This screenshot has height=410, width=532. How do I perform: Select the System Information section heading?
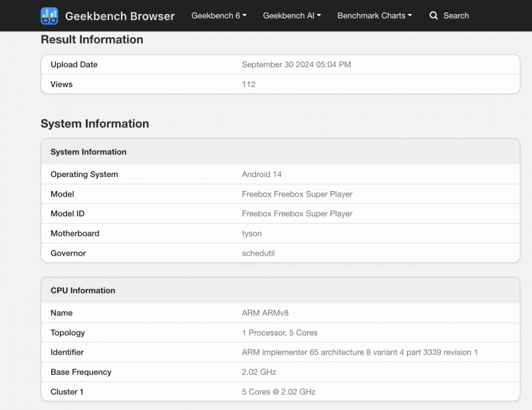tap(94, 124)
